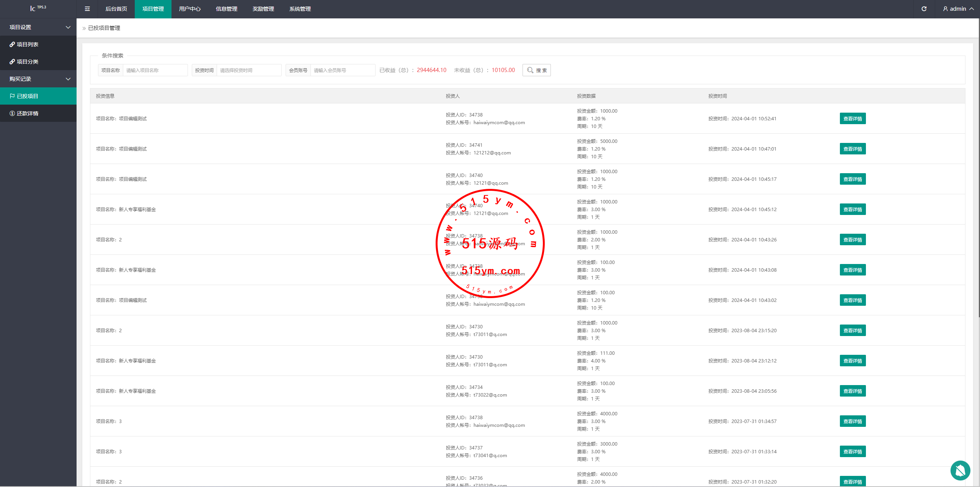Focus the 会员账号 search input
The image size is (980, 487).
pyautogui.click(x=342, y=70)
